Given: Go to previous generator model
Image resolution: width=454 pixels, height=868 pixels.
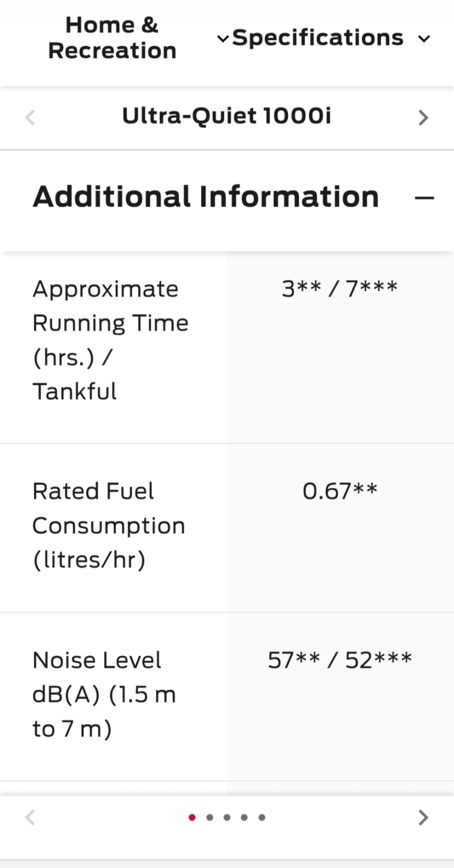Looking at the screenshot, I should [30, 118].
